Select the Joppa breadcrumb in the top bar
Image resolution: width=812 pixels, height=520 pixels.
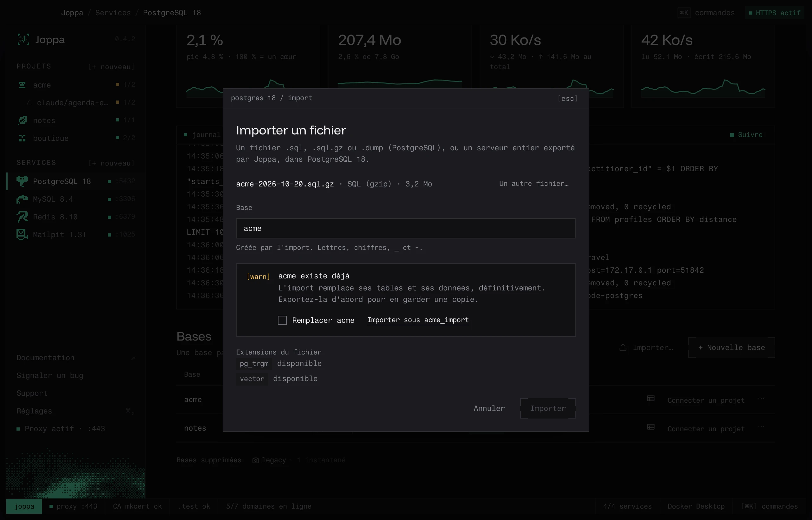(72, 13)
